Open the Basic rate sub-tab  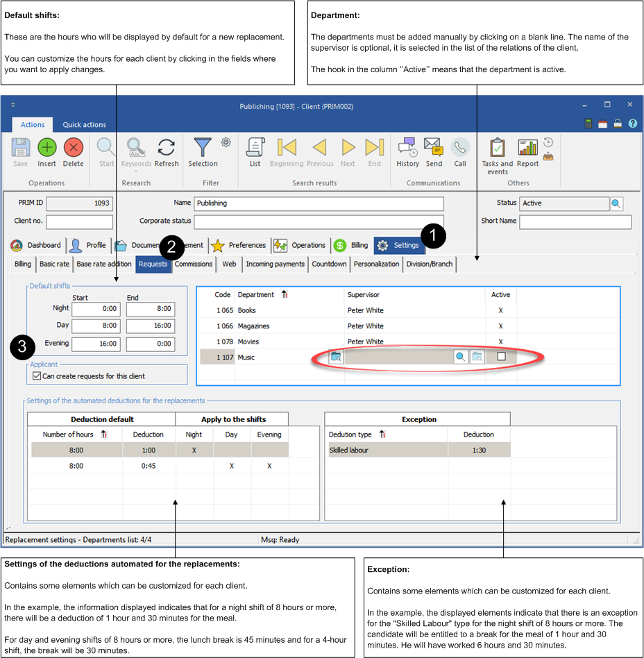(x=55, y=264)
